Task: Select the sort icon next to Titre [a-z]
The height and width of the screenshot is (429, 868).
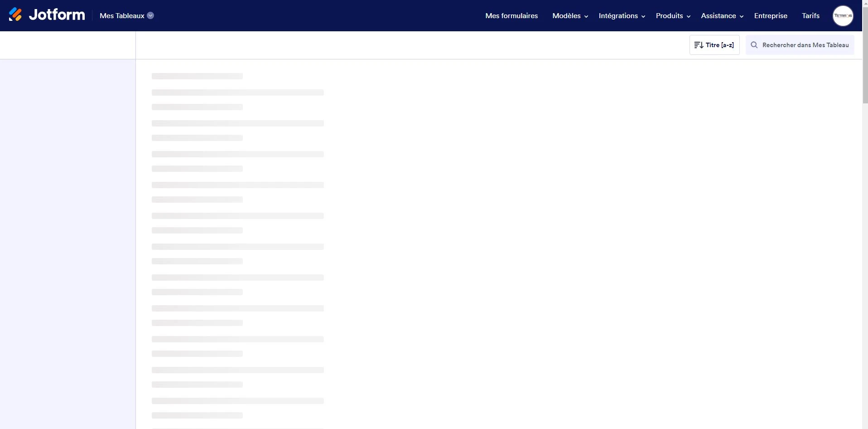Action: pyautogui.click(x=699, y=45)
